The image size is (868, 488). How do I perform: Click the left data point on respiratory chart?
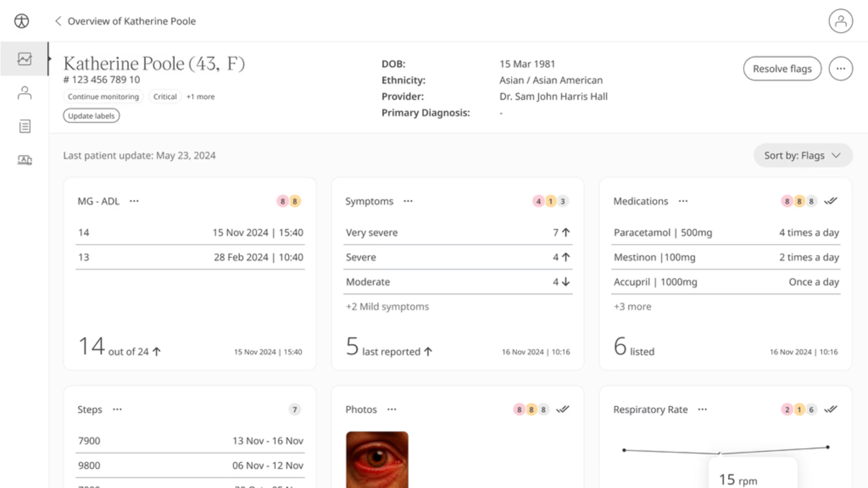pyautogui.click(x=624, y=450)
